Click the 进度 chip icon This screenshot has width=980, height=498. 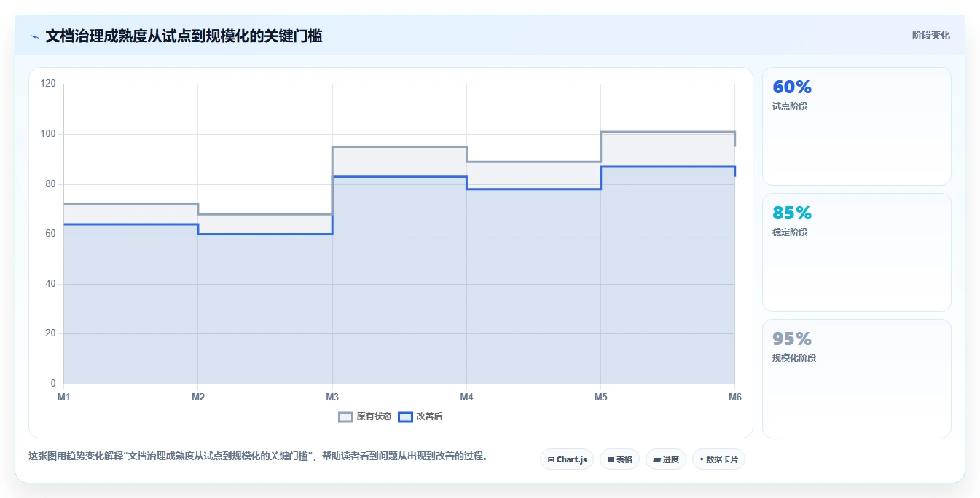pos(656,460)
